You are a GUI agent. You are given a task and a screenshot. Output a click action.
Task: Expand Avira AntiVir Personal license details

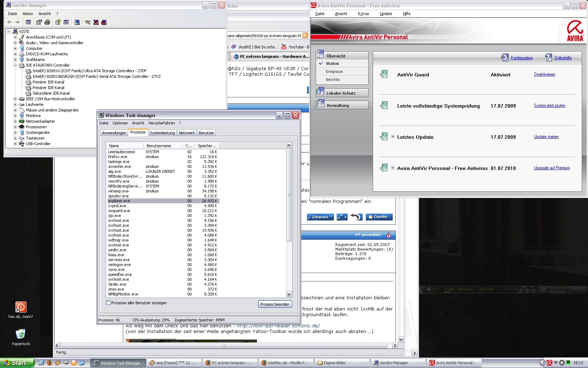393,168
